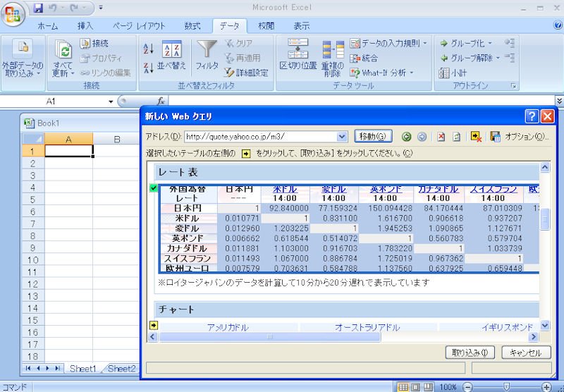The image size is (564, 392).
Task: Click 重複の削除 remove duplicates
Action: [333, 59]
